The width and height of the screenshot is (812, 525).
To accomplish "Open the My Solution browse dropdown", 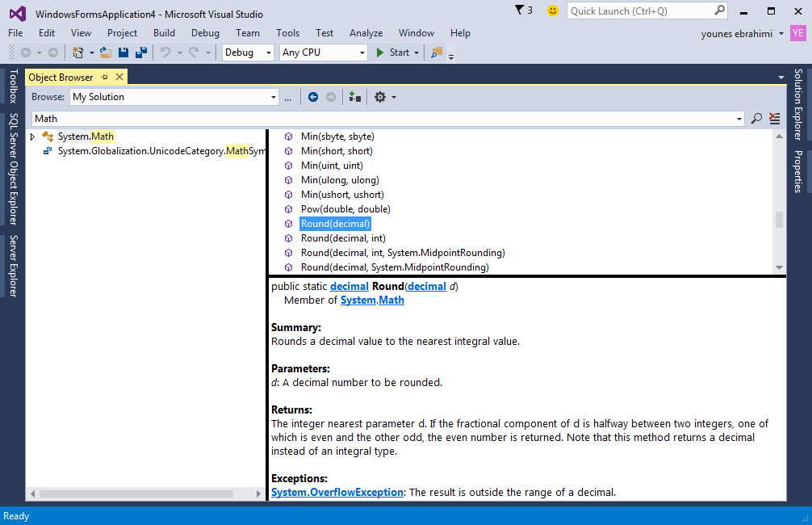I will [273, 97].
